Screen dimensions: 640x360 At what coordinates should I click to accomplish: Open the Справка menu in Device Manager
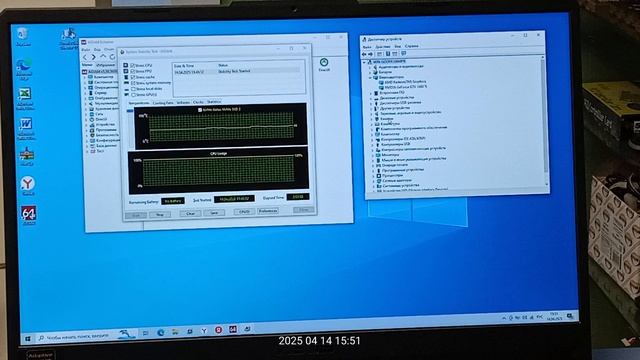pos(411,46)
